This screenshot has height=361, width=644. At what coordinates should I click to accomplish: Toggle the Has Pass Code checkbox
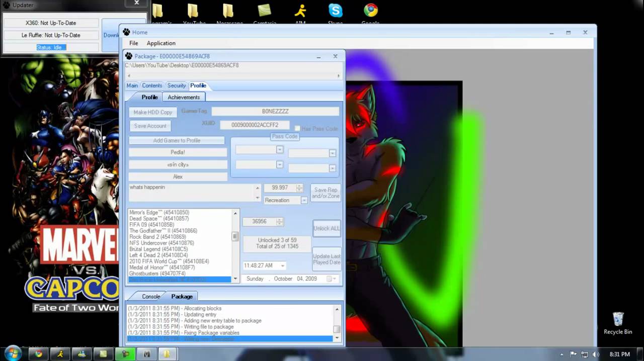[297, 129]
